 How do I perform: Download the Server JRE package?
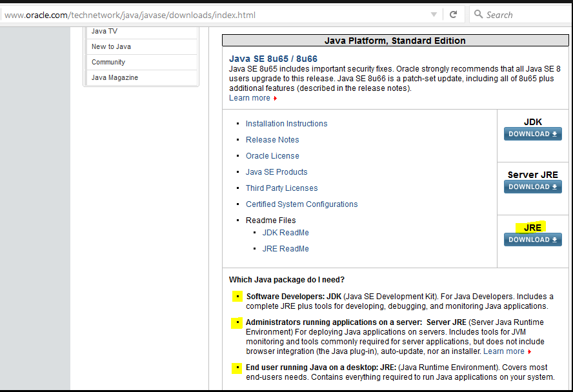(532, 187)
